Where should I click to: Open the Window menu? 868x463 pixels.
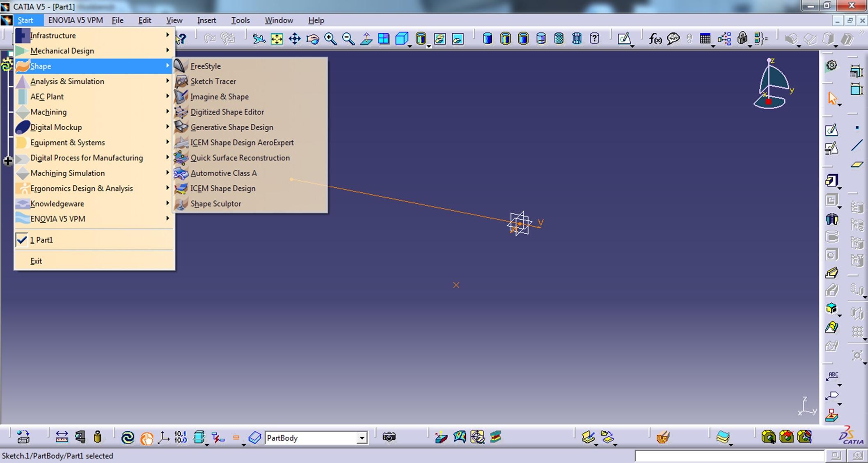(279, 20)
